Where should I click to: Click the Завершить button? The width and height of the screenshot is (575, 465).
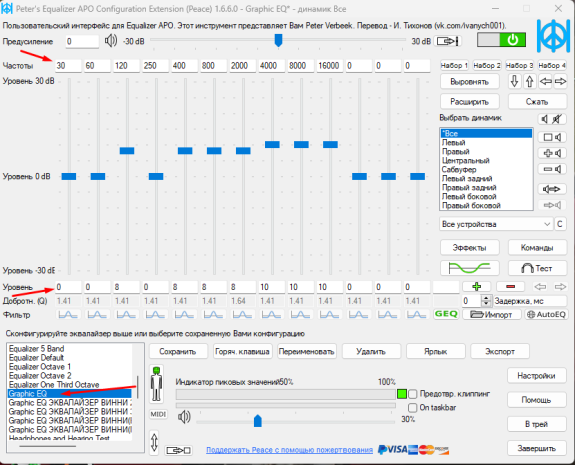pyautogui.click(x=536, y=448)
